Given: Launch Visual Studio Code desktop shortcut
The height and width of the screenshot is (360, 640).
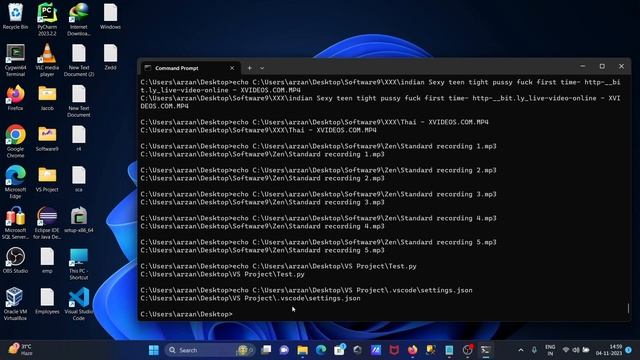Looking at the screenshot, I should tap(79, 304).
